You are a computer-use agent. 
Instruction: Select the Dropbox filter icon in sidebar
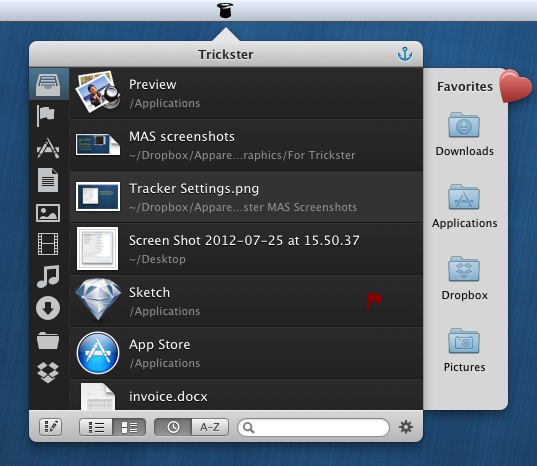(48, 372)
